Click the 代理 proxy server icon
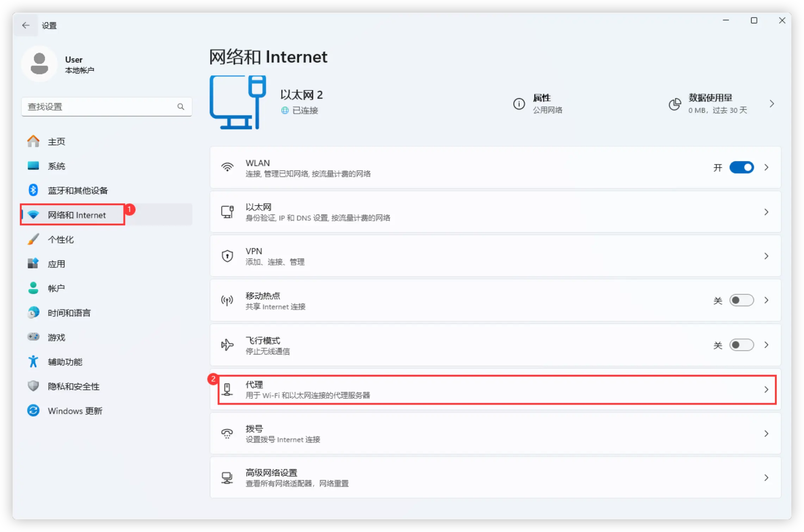The height and width of the screenshot is (532, 804). pyautogui.click(x=227, y=389)
